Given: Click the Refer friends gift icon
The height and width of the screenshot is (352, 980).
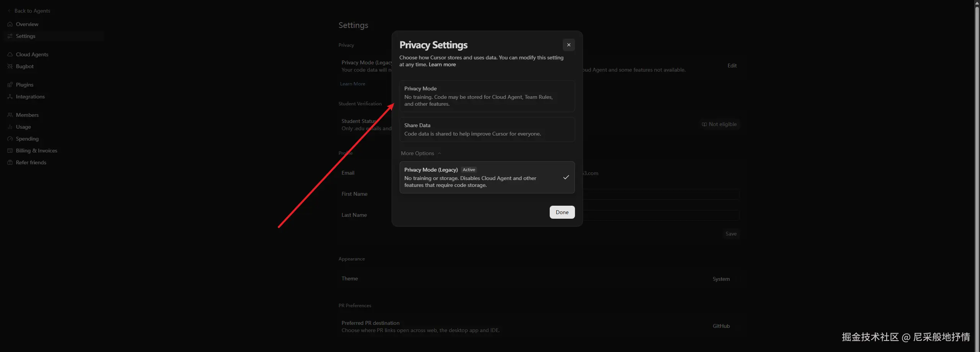Looking at the screenshot, I should [x=10, y=162].
